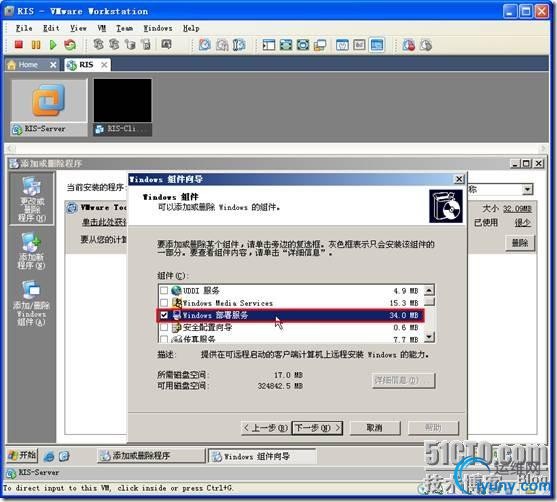Open the Windows menu
The image size is (557, 502).
(x=158, y=28)
